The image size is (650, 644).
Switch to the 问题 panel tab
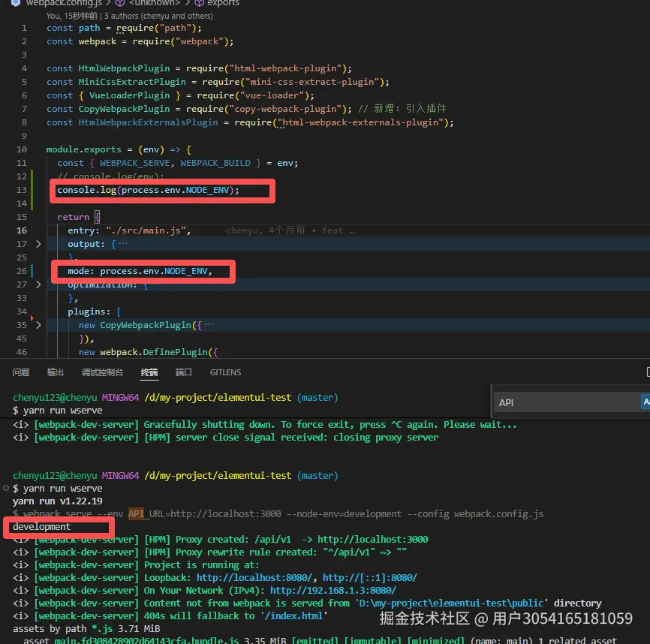pyautogui.click(x=21, y=372)
